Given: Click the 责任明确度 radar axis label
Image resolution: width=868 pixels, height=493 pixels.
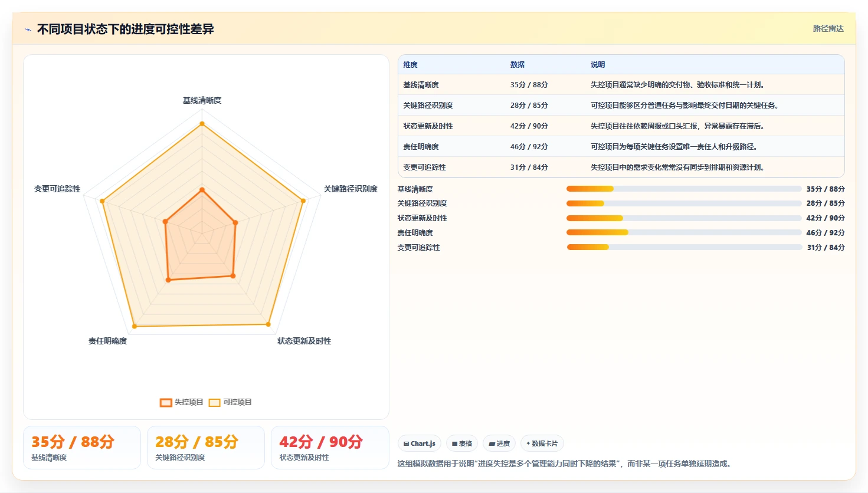Looking at the screenshot, I should pos(108,341).
